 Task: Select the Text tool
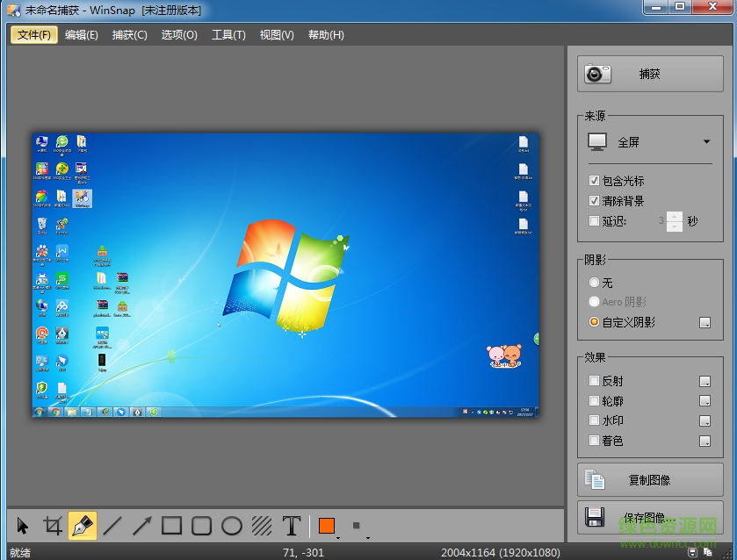click(292, 526)
